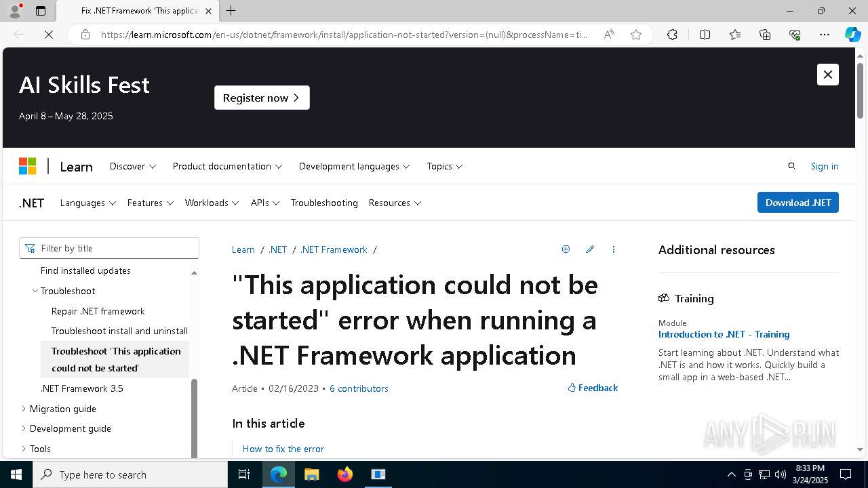Open Browser essentials
Screen dimensions: 868x488
tap(795, 35)
